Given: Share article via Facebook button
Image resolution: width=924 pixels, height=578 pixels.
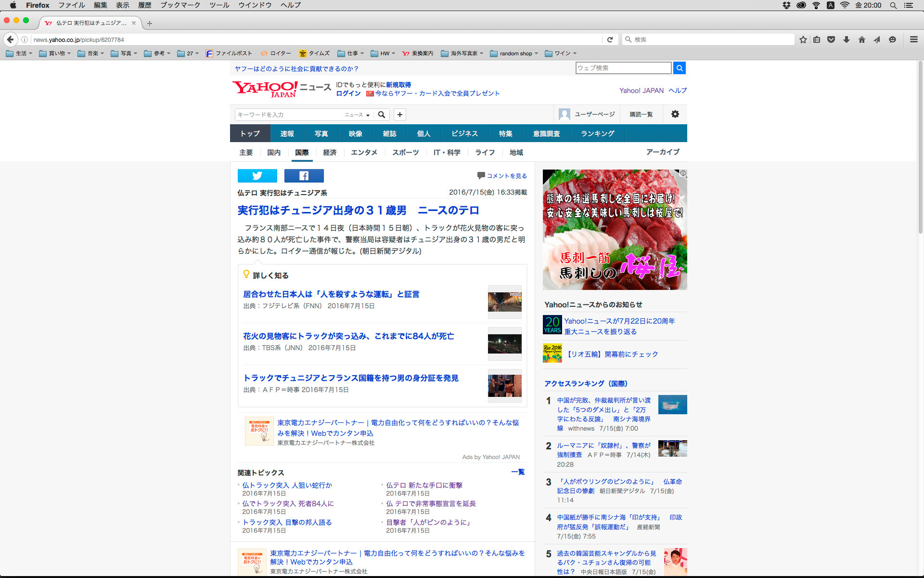Looking at the screenshot, I should (304, 176).
